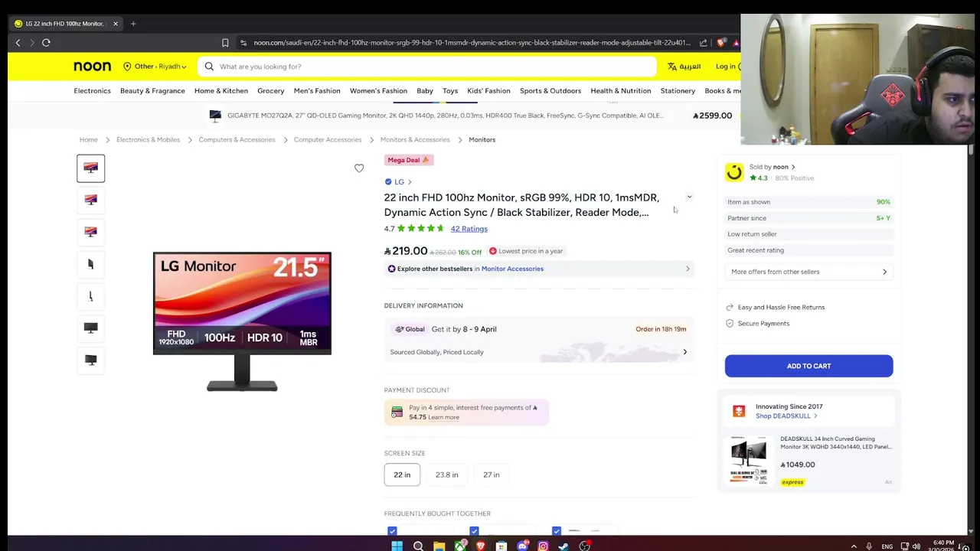980x551 pixels.
Task: Click microphone icon in system tray
Action: point(869,546)
